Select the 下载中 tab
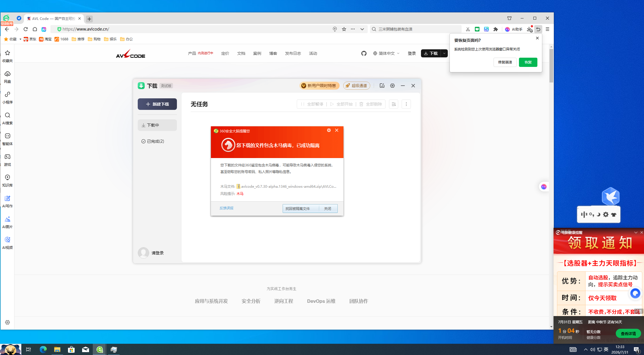 (157, 125)
